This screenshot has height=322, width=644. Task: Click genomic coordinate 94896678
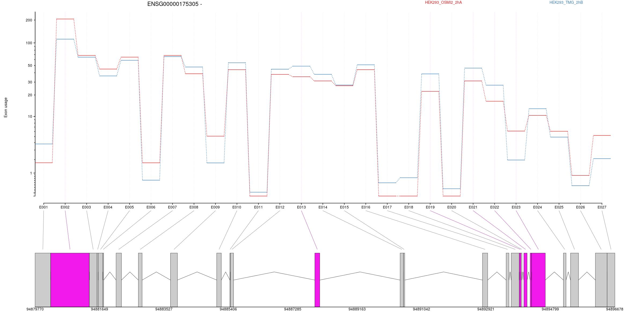[x=614, y=309]
